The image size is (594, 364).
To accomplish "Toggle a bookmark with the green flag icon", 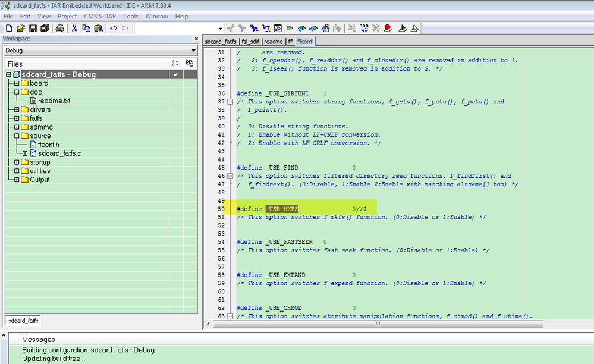I will pyautogui.click(x=290, y=29).
